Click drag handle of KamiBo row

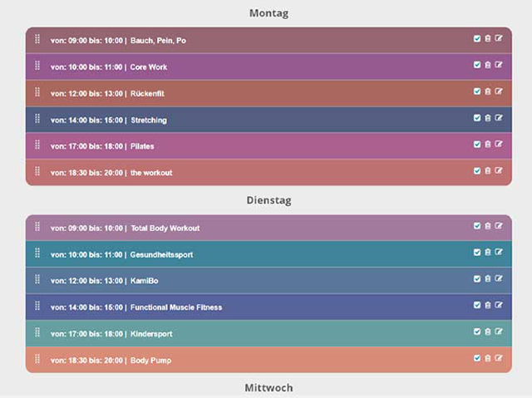(37, 279)
